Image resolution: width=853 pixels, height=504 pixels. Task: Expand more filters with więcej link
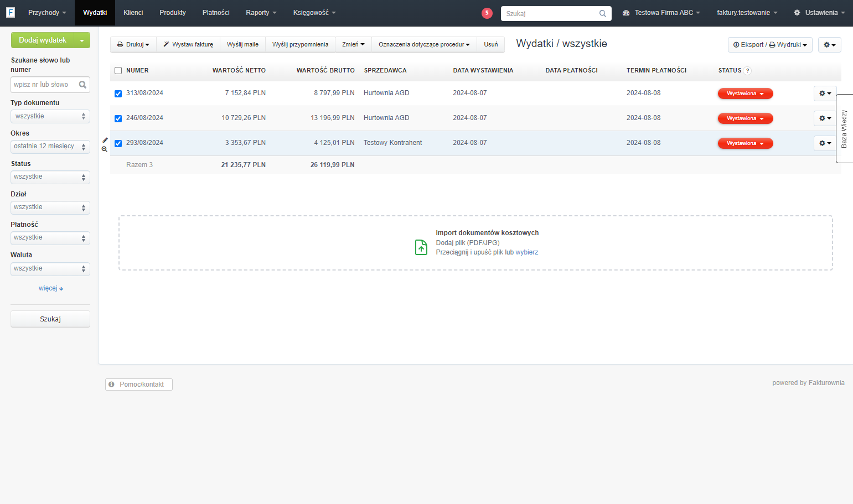(51, 288)
